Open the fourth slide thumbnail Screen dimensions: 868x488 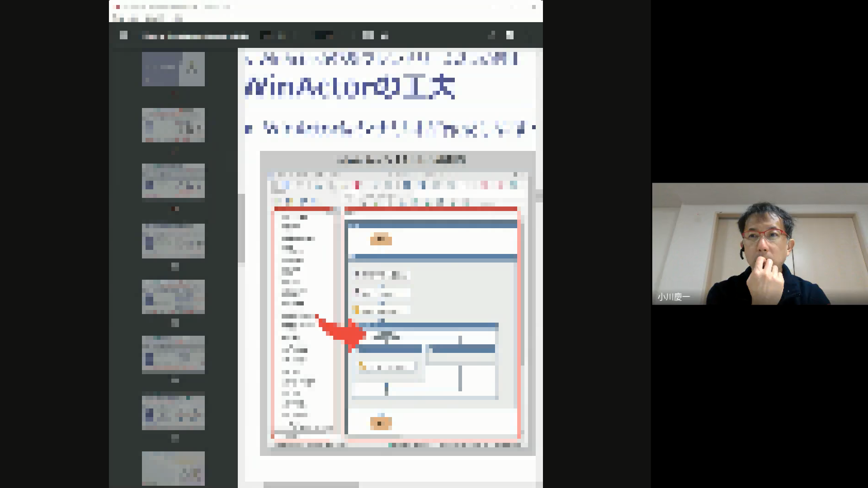(x=173, y=241)
